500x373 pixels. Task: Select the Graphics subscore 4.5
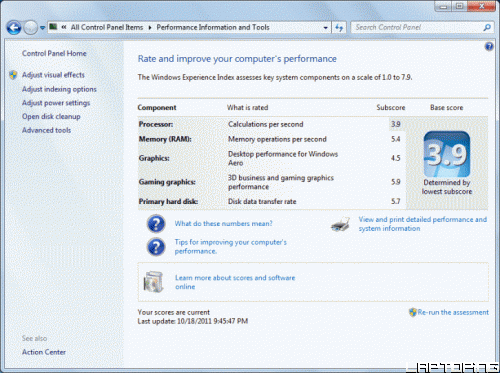396,158
